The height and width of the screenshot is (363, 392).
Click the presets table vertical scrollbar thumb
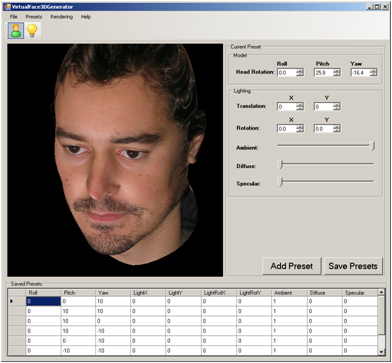(x=381, y=315)
